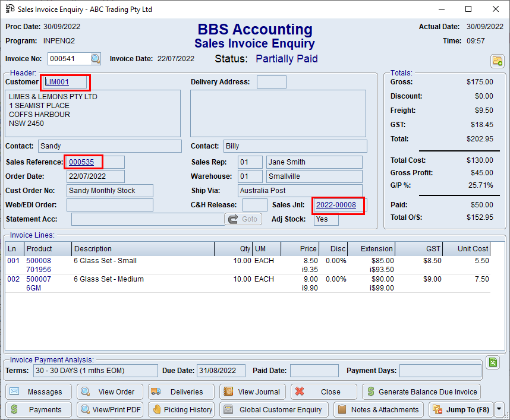Expand the dropdown arrow beside Jump To

499,410
